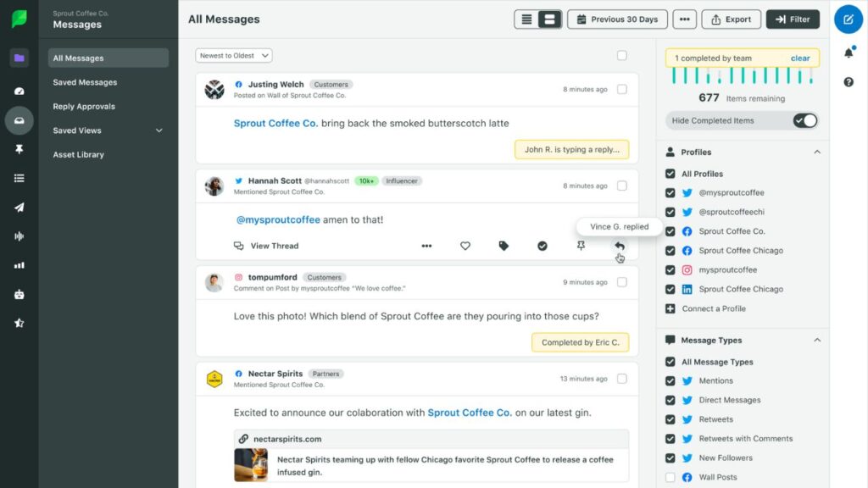Open the Export options
The width and height of the screenshot is (868, 488).
(731, 19)
